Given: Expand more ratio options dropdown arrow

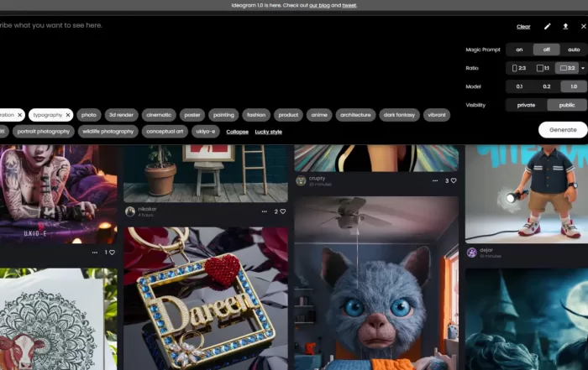Looking at the screenshot, I should (x=583, y=68).
